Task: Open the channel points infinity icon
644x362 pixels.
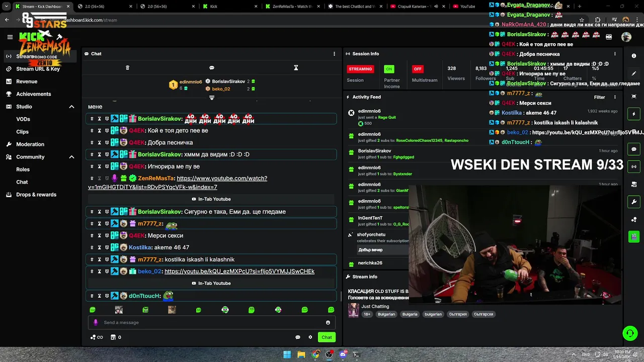Action: pyautogui.click(x=97, y=337)
